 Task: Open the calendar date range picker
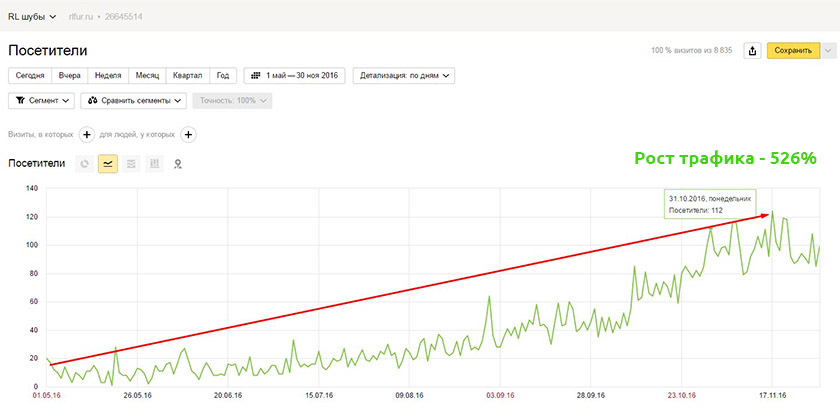pyautogui.click(x=295, y=76)
